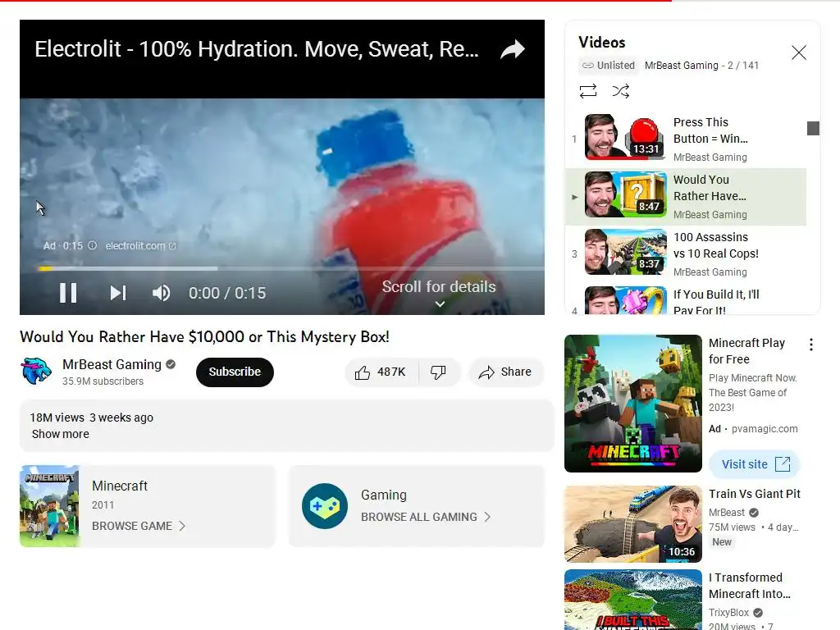Expand description with Show more

(61, 434)
